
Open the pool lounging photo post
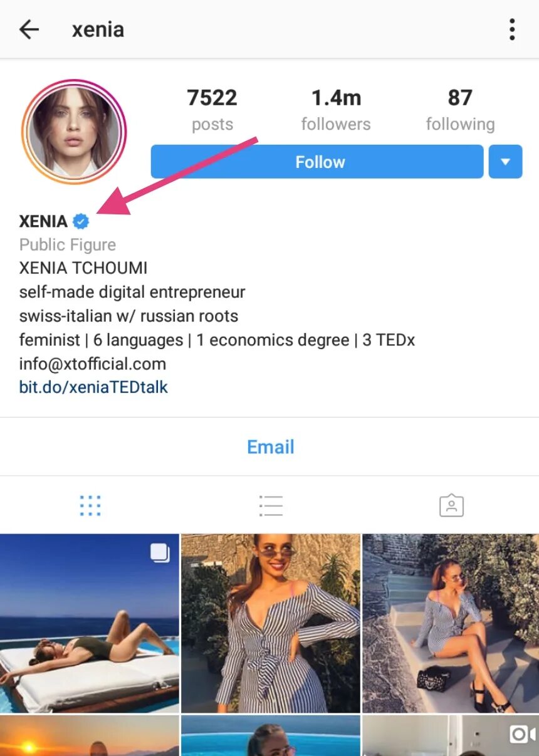tap(89, 623)
